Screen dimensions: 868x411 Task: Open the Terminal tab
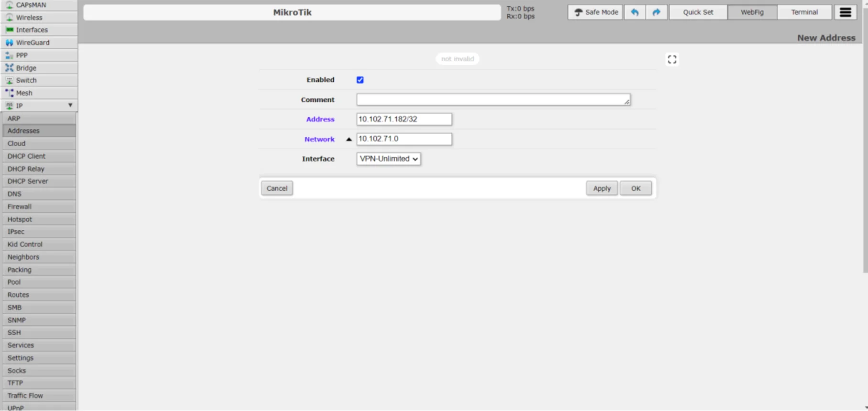tap(804, 12)
